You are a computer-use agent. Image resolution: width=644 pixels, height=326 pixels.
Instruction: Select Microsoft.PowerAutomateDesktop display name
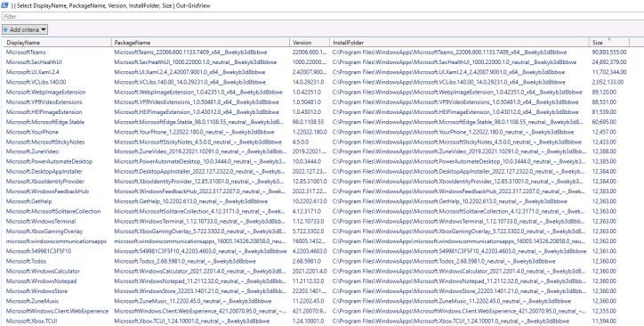(x=49, y=161)
